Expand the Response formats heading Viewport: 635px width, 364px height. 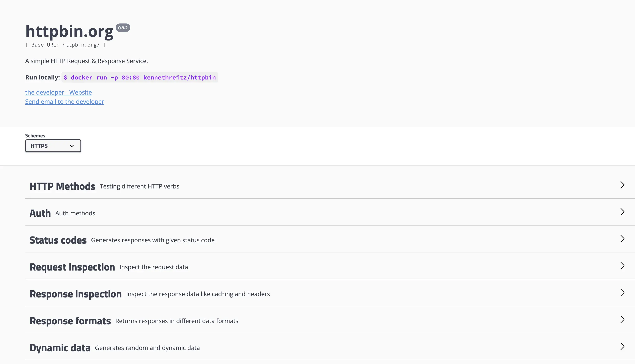[70, 321]
